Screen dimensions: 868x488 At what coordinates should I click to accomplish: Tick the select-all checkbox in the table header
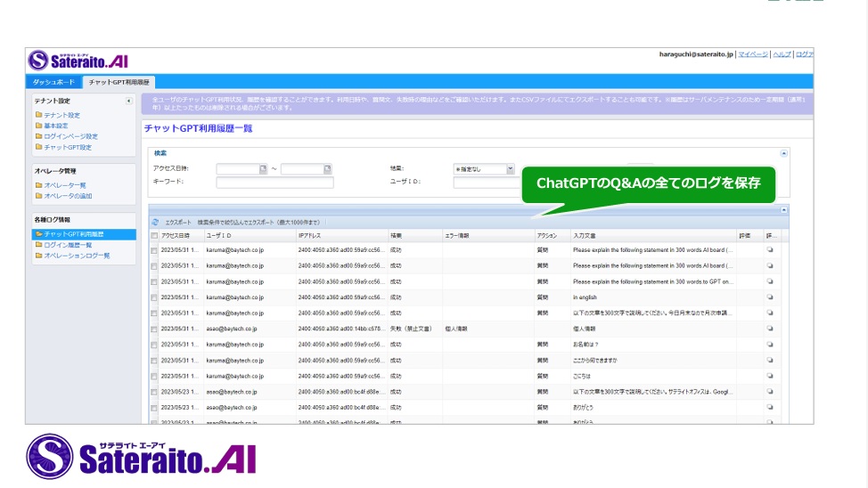(x=154, y=236)
